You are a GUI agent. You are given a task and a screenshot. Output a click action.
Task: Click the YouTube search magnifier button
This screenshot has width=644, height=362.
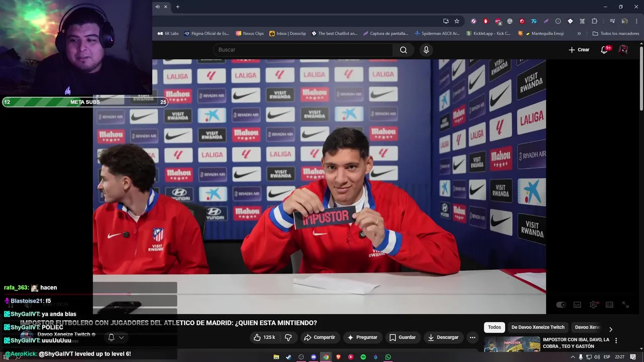(x=404, y=50)
